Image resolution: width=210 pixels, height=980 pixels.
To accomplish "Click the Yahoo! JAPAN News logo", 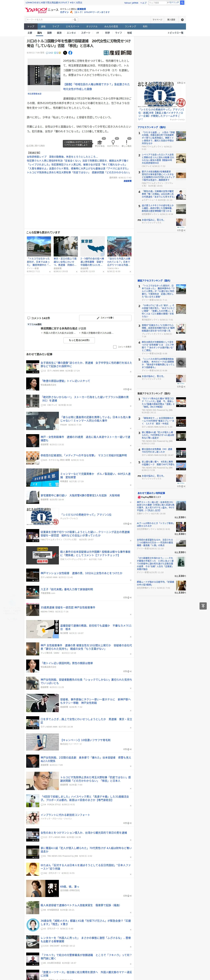I will [42, 10].
